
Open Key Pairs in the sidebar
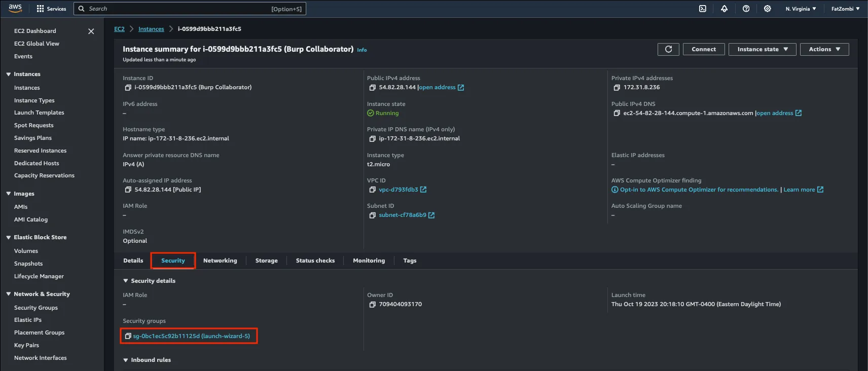click(26, 345)
